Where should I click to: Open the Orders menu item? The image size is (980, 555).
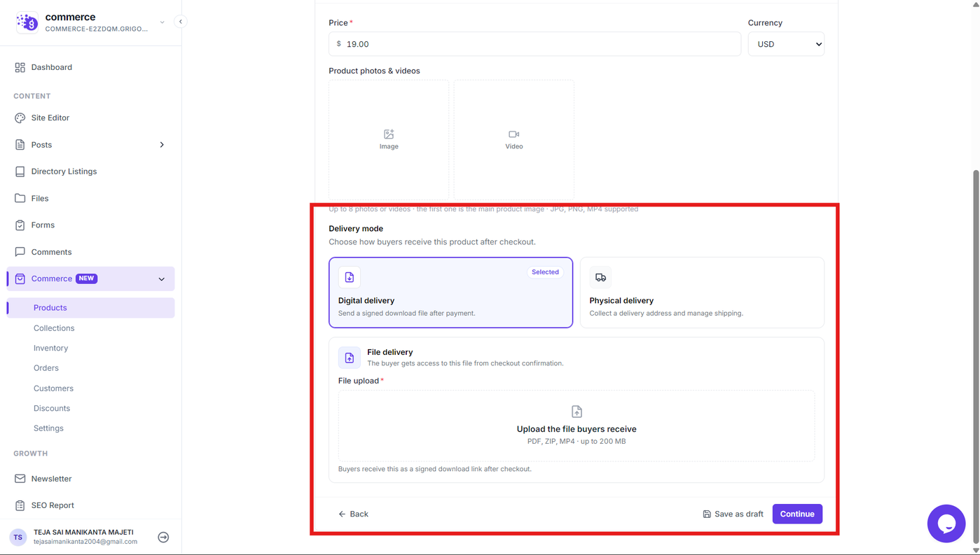click(x=46, y=368)
